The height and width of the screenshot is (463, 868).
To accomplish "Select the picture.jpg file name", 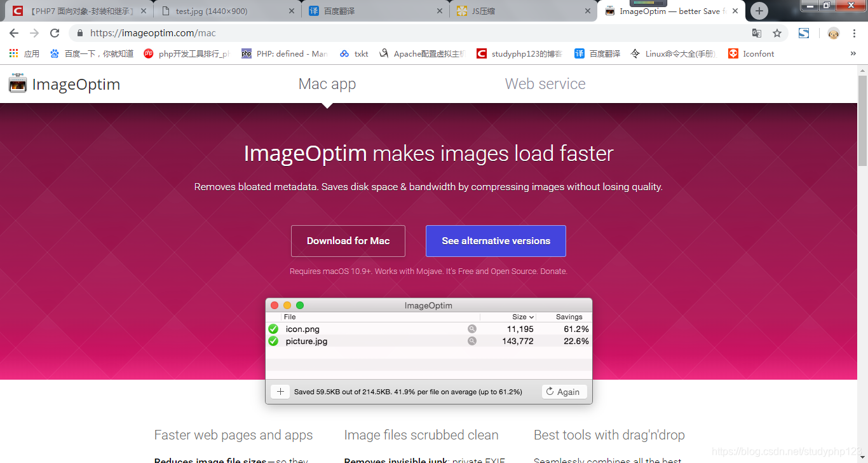I will (307, 341).
